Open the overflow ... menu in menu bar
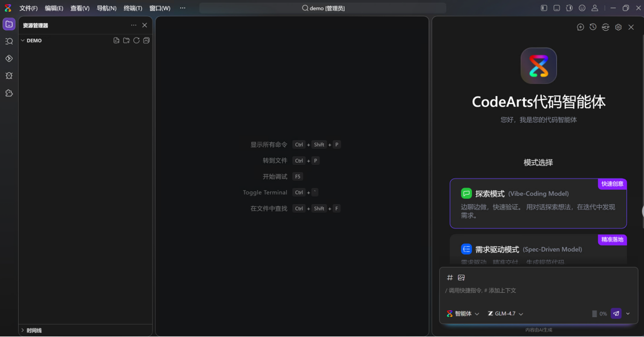This screenshot has height=337, width=644. pyautogui.click(x=183, y=8)
